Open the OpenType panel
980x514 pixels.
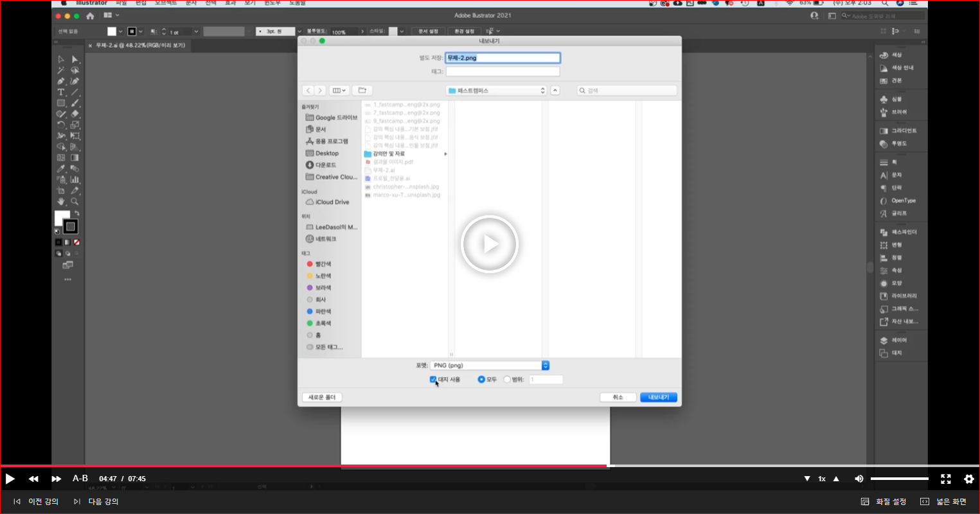(x=898, y=201)
